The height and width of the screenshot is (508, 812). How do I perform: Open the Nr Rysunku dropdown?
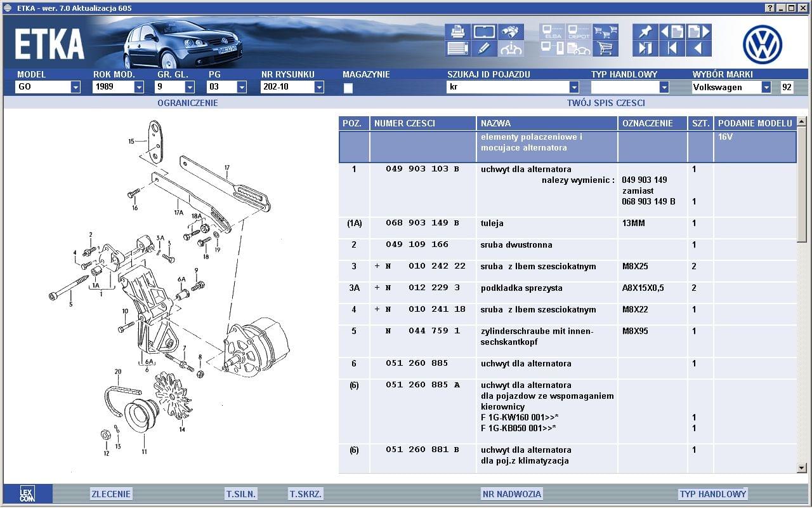tap(319, 88)
